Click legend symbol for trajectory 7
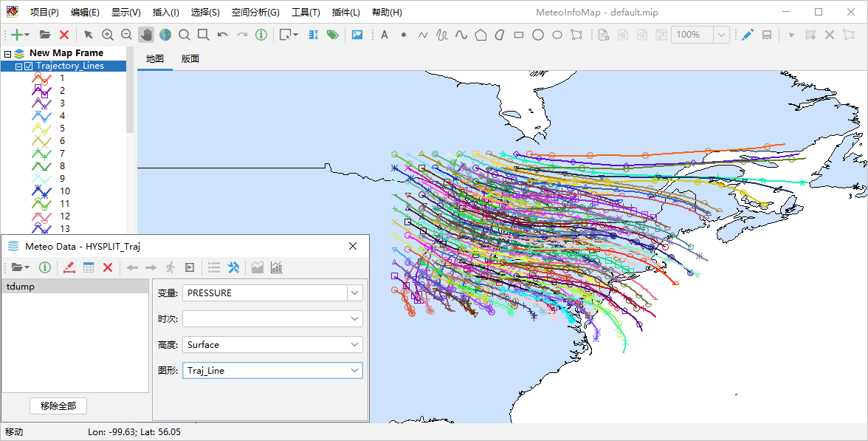The image size is (868, 441). click(41, 154)
